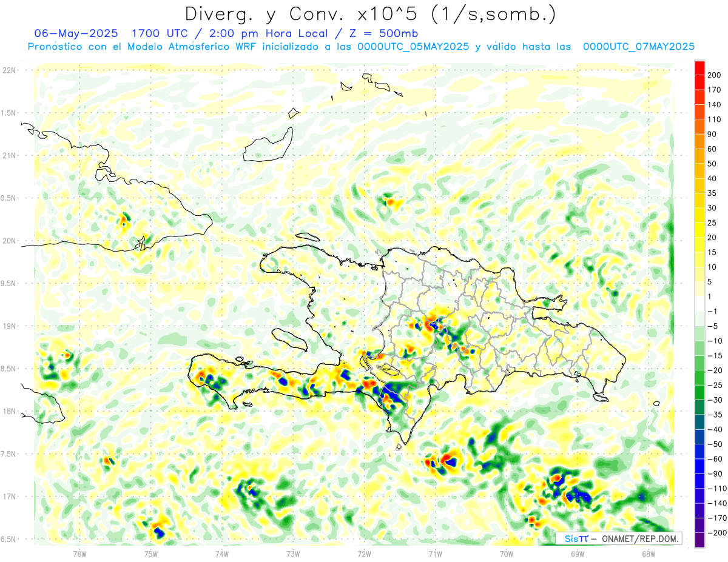Screen dimensions: 728x562
Task: Click the 76W longitude axis label
Action: 79,554
